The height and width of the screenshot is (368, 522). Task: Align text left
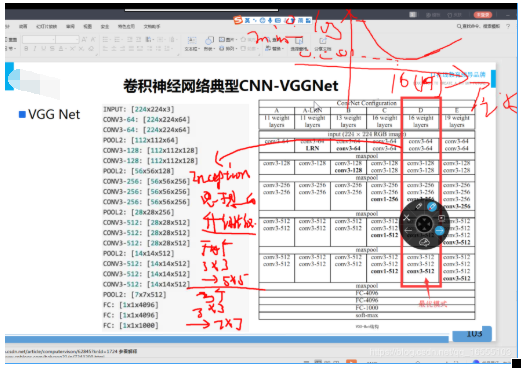point(105,49)
